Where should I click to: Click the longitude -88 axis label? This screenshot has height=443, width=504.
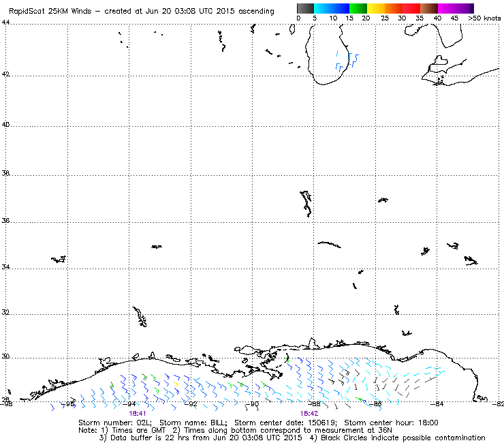point(314,403)
